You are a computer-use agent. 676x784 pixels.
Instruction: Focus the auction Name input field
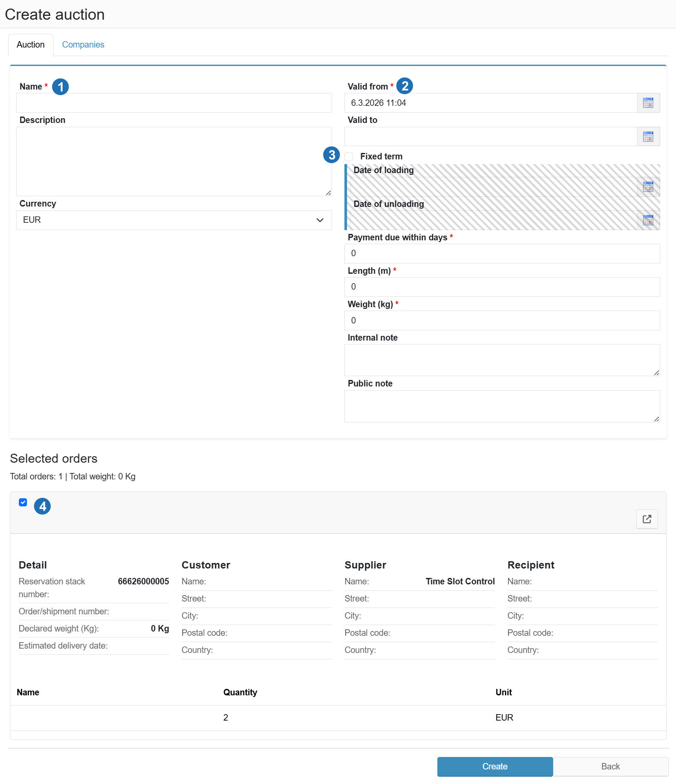[174, 103]
